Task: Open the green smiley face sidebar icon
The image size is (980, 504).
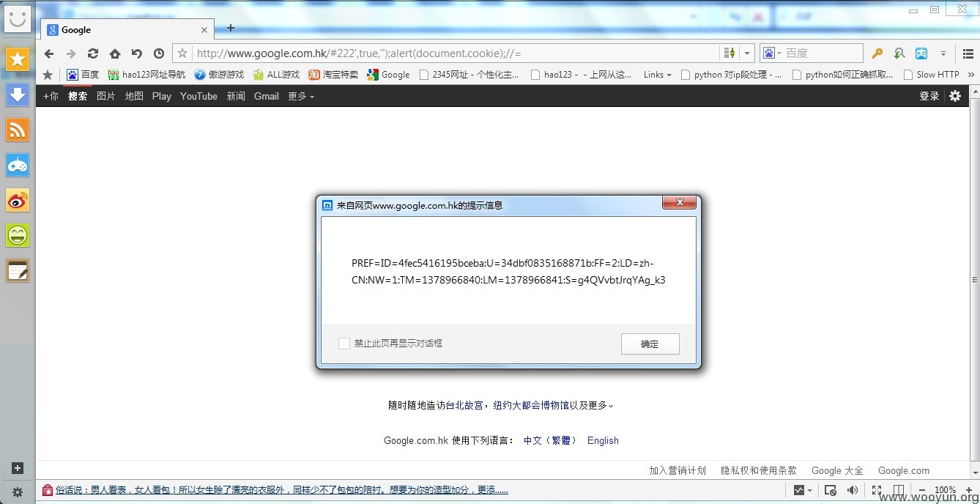Action: point(18,235)
